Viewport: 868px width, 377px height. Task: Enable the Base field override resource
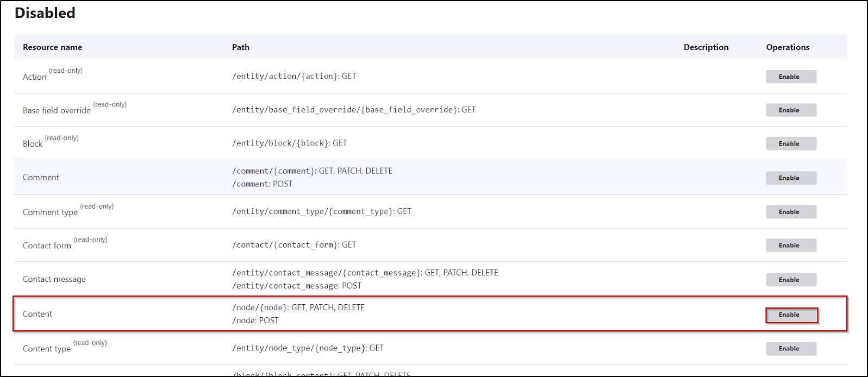pos(791,110)
